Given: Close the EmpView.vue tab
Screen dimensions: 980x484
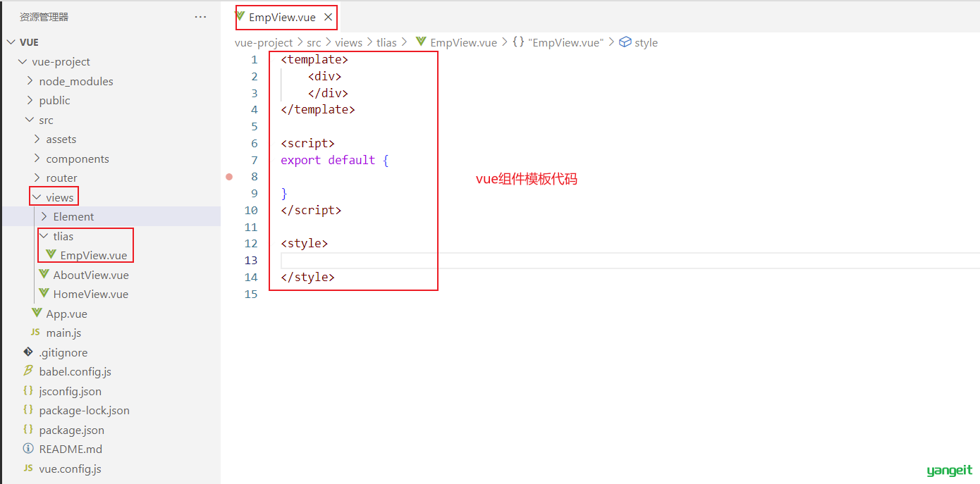Looking at the screenshot, I should 329,17.
